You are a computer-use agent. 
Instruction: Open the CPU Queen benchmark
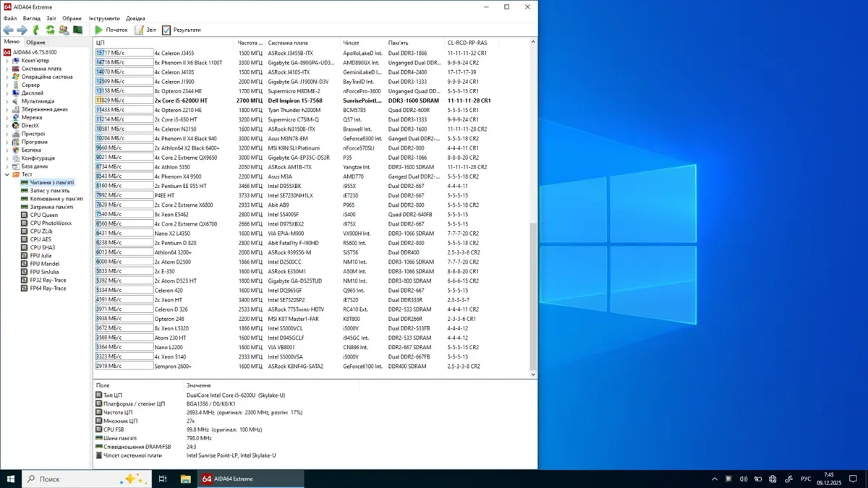[x=43, y=215]
